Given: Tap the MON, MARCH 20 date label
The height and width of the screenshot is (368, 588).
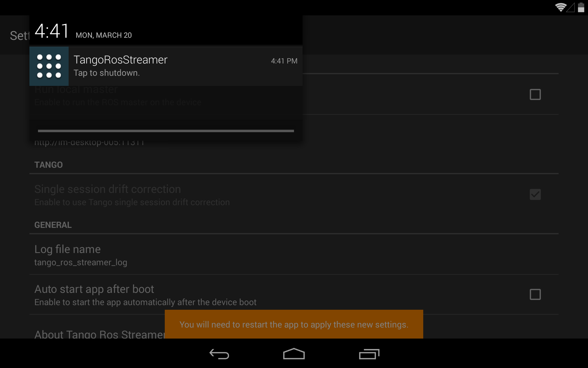Looking at the screenshot, I should coord(104,35).
